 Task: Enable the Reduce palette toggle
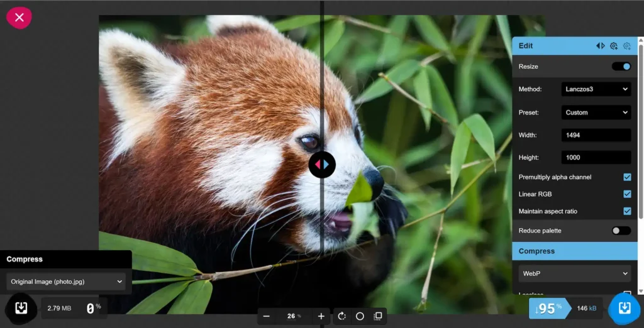(621, 231)
